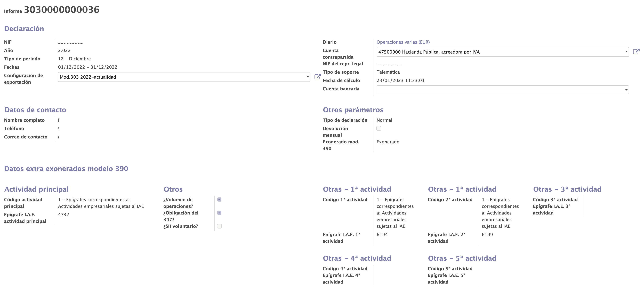Click the 'Epígrafe I.A.E. 1ª actividad' value '6194'
Screen dimensions: 644x296
point(382,234)
